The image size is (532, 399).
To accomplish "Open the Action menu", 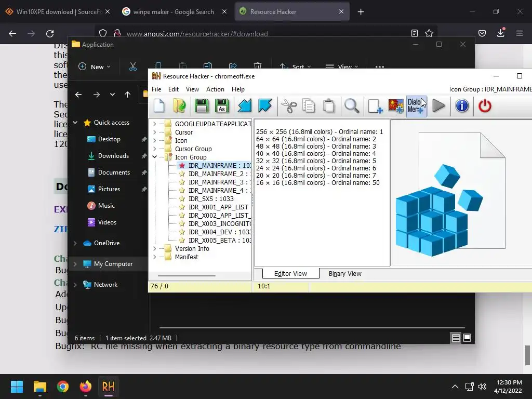I will click(215, 89).
